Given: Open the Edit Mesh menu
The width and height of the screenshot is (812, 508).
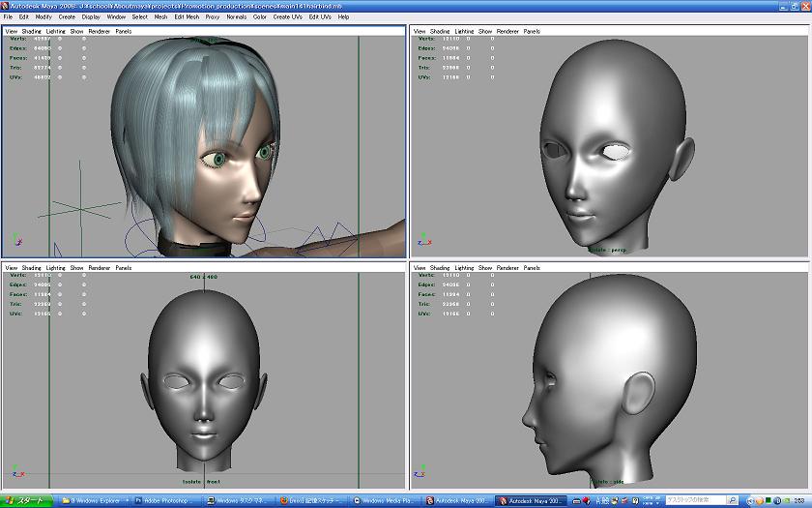Looking at the screenshot, I should 187,17.
